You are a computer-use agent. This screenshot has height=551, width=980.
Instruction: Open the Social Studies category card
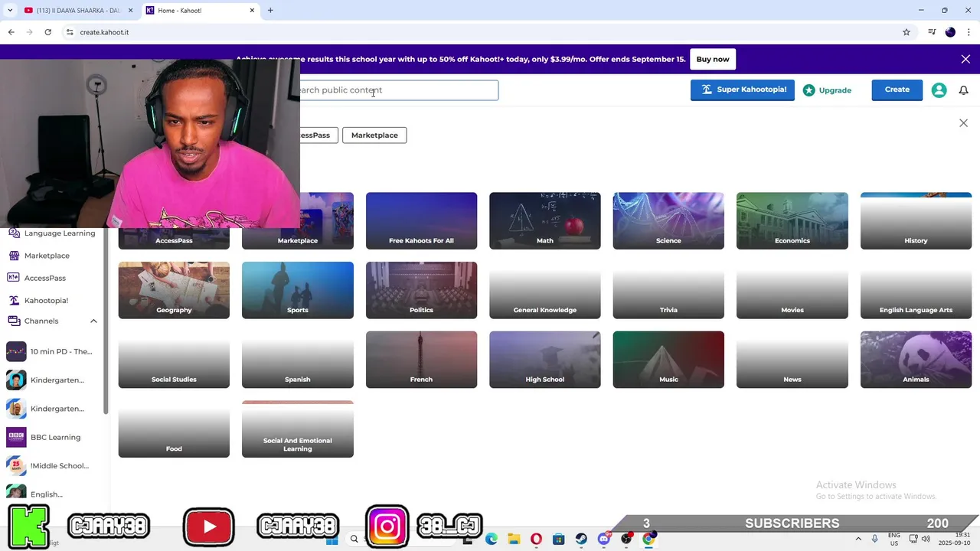coord(174,360)
